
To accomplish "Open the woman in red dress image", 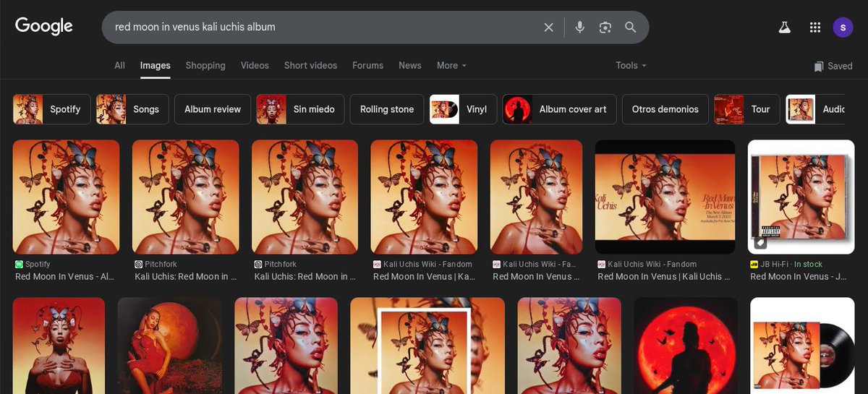I will click(169, 346).
